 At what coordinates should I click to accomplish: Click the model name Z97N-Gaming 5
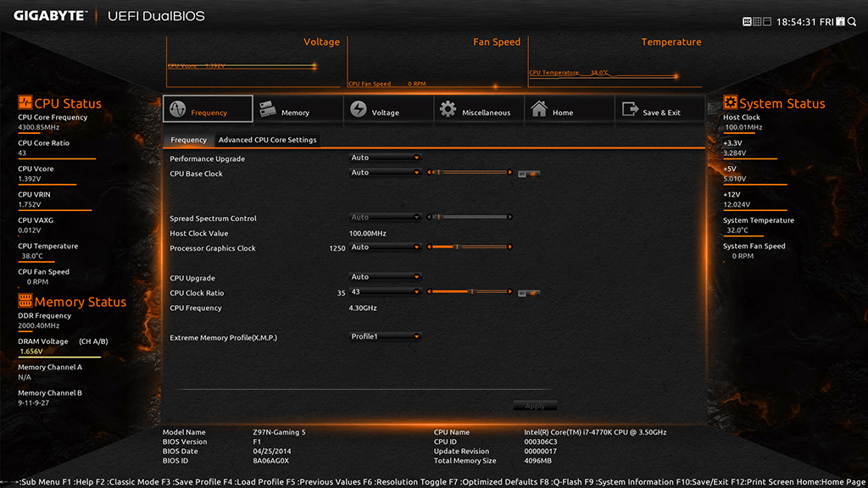279,432
